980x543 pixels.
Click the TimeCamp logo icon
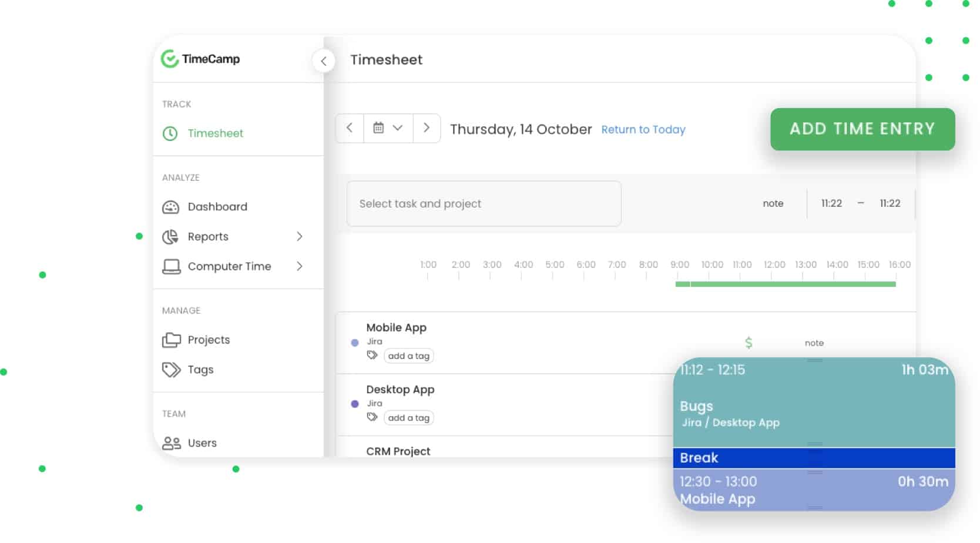point(170,59)
